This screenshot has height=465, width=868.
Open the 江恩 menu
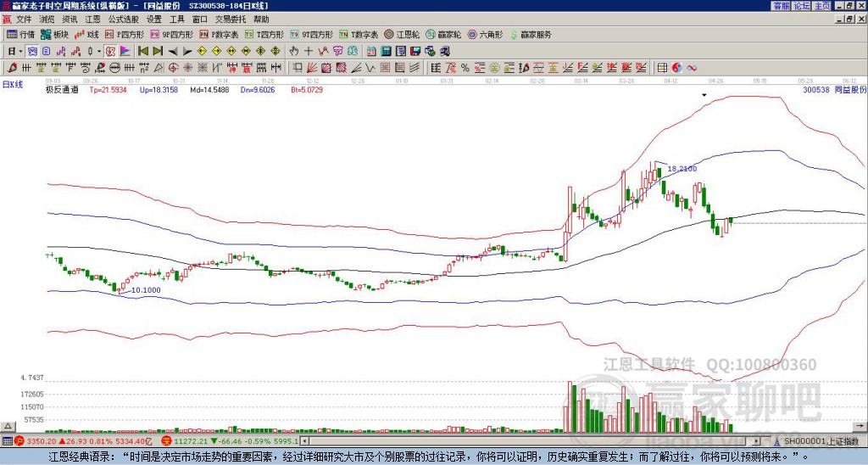[92, 20]
